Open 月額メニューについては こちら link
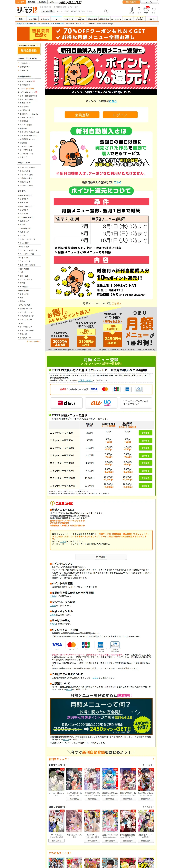The image size is (174, 868). pyautogui.click(x=116, y=303)
